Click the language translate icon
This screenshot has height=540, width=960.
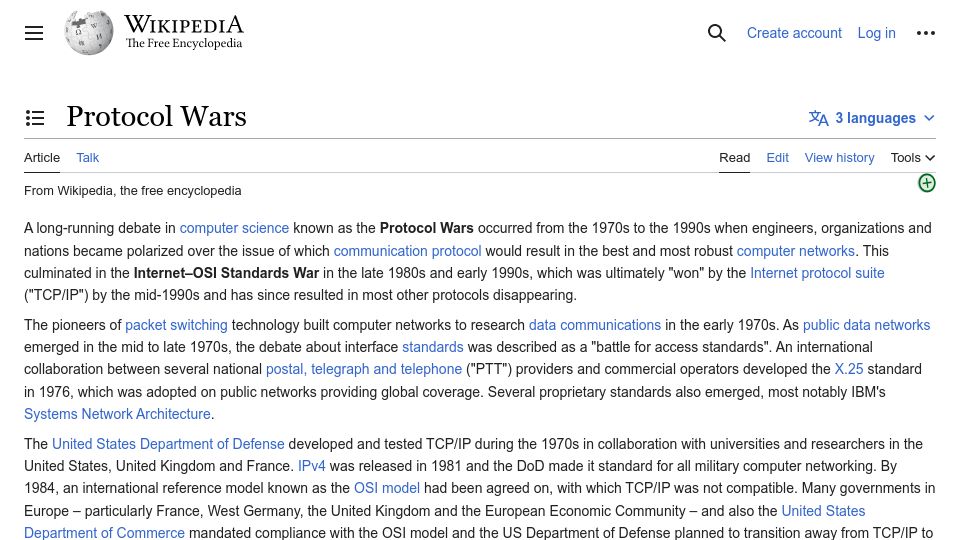point(818,118)
